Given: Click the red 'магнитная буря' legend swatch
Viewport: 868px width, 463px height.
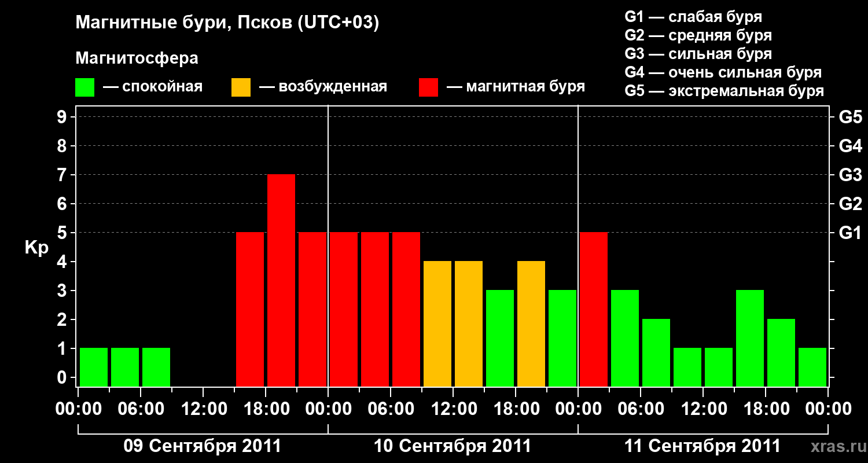Looking at the screenshot, I should pos(428,87).
